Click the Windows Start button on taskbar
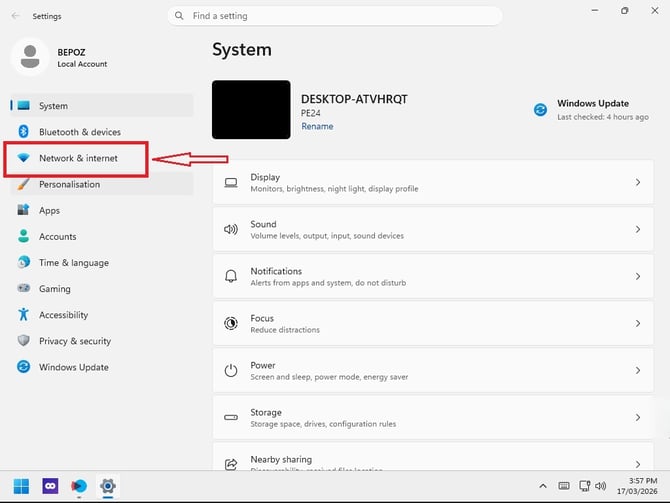Viewport: 670px width, 503px height. [21, 486]
